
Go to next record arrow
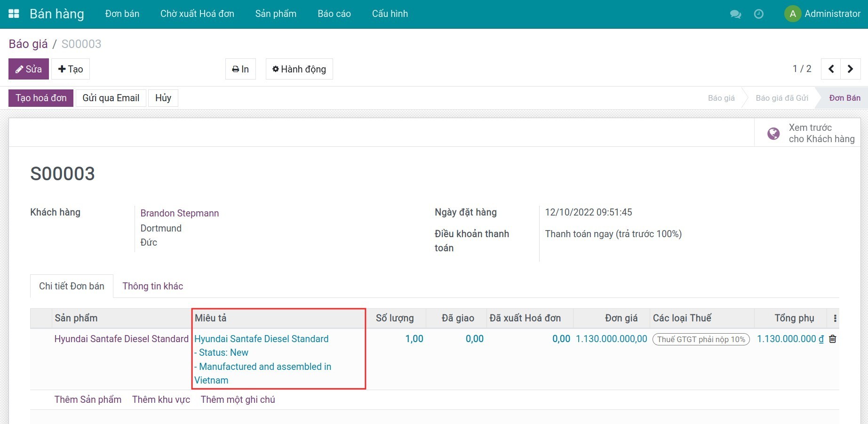[850, 69]
